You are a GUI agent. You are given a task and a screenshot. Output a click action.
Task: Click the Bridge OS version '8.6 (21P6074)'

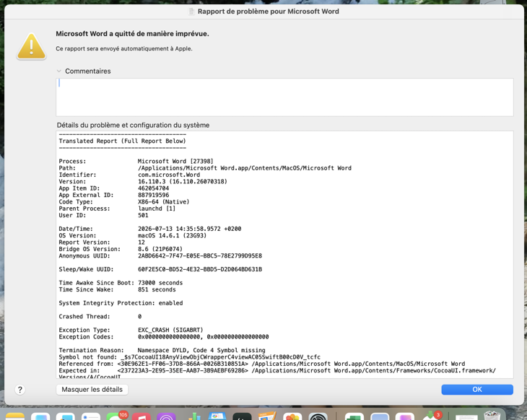tap(160, 249)
